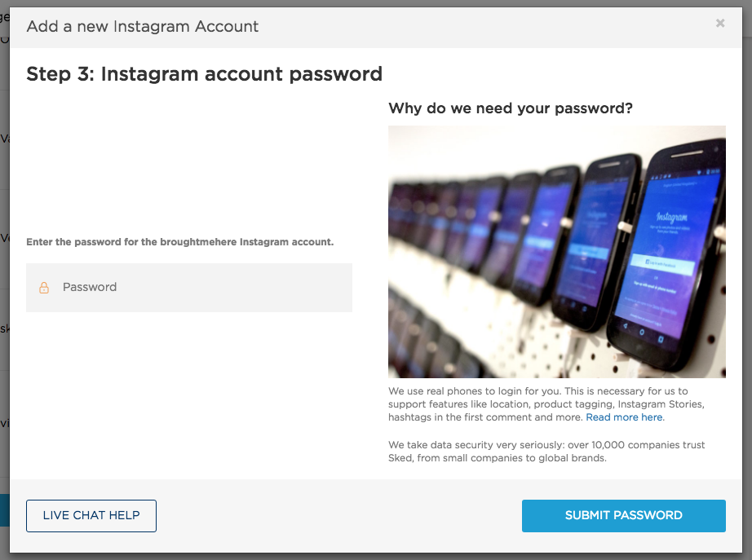Screen dimensions: 752x560
Task: Click Facebook login bar on front phone
Action: pyautogui.click(x=662, y=264)
